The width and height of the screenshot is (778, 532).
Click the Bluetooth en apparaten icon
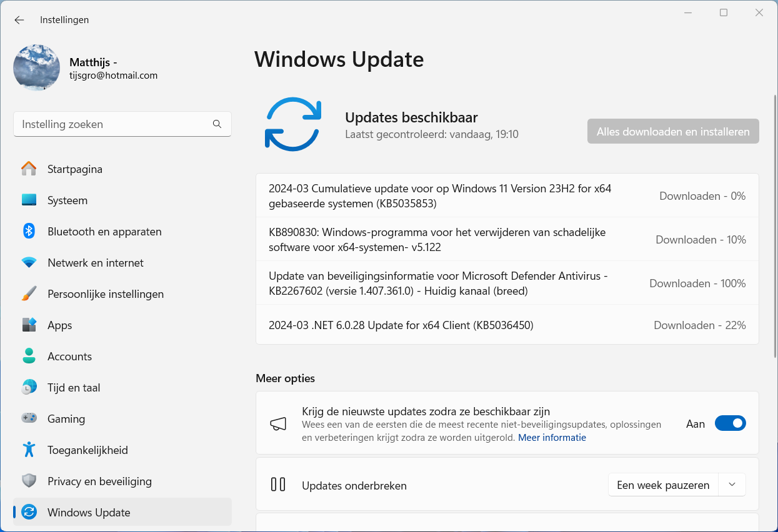click(x=29, y=232)
